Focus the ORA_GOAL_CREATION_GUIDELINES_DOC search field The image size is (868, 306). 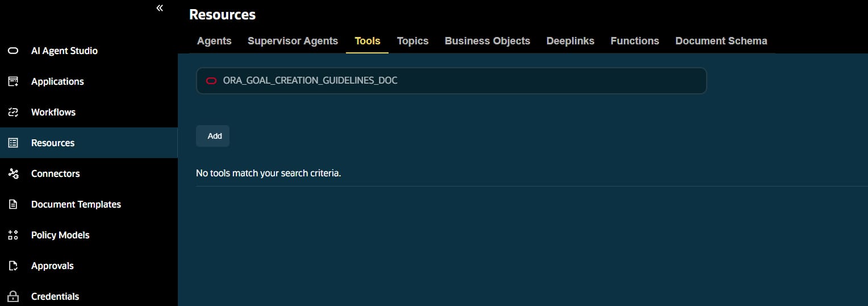tap(451, 81)
